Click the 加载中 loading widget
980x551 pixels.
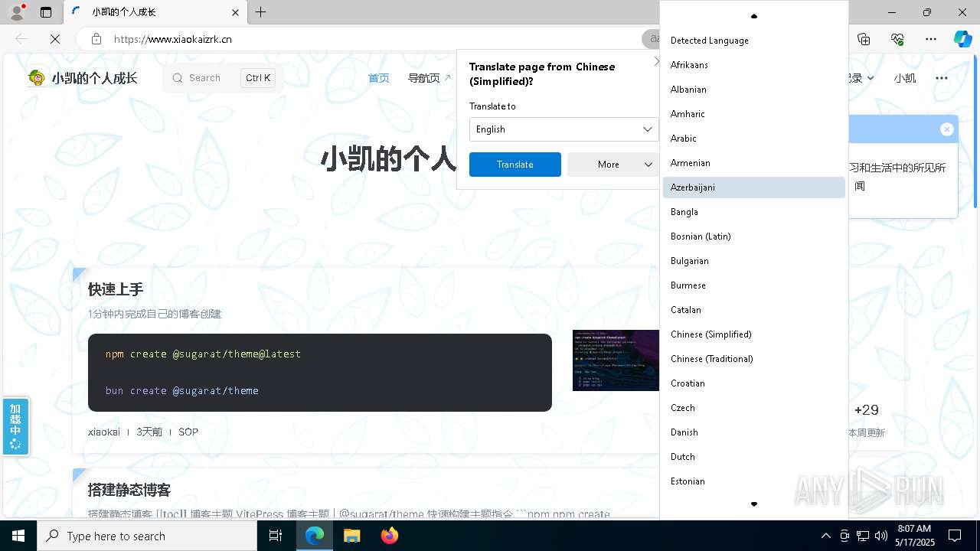pyautogui.click(x=15, y=426)
